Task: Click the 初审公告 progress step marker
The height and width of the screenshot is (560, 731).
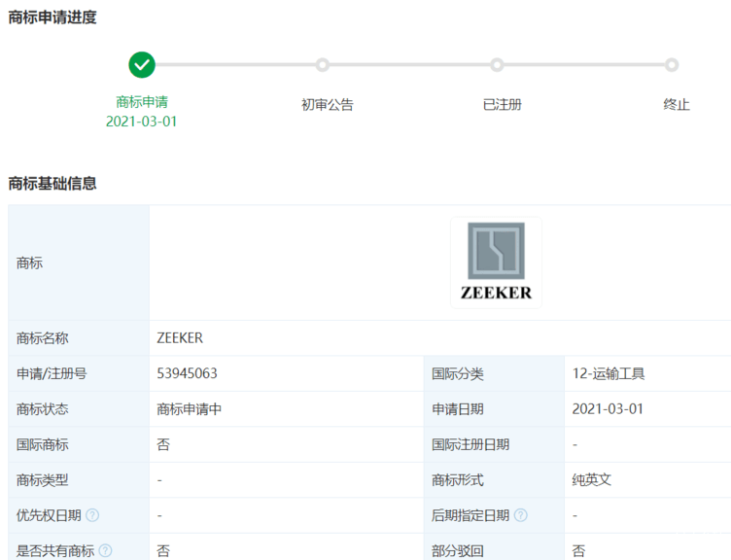Action: (x=322, y=65)
